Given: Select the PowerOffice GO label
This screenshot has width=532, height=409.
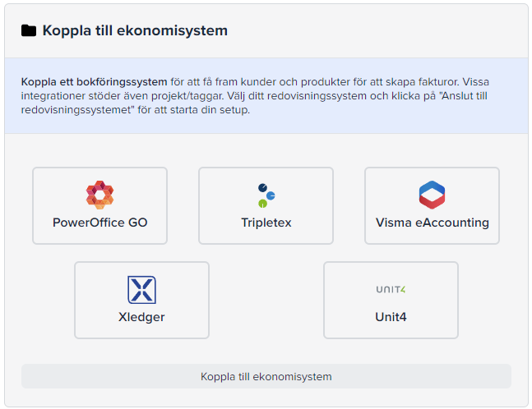Looking at the screenshot, I should click(99, 223).
